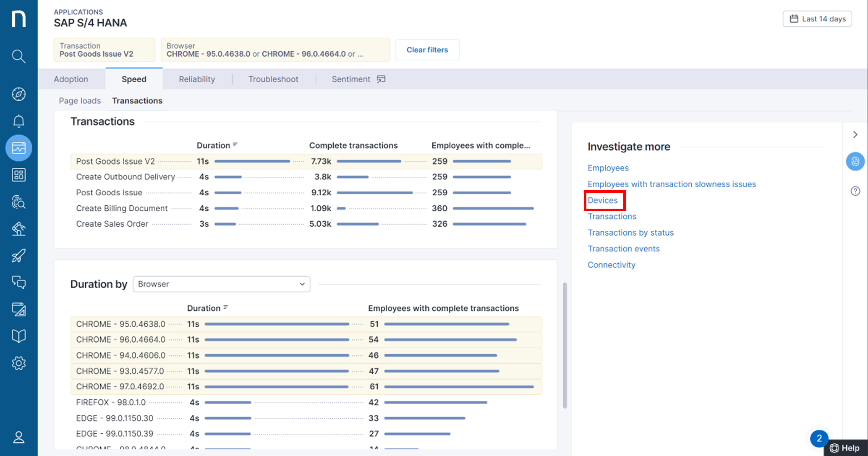Open the Devices link under Investigate more
This screenshot has width=868, height=456.
point(602,200)
